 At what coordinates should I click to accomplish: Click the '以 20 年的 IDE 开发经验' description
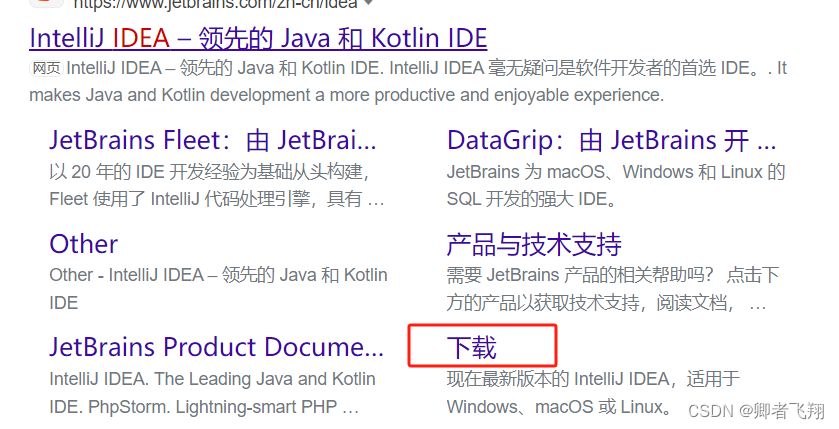[x=209, y=172]
